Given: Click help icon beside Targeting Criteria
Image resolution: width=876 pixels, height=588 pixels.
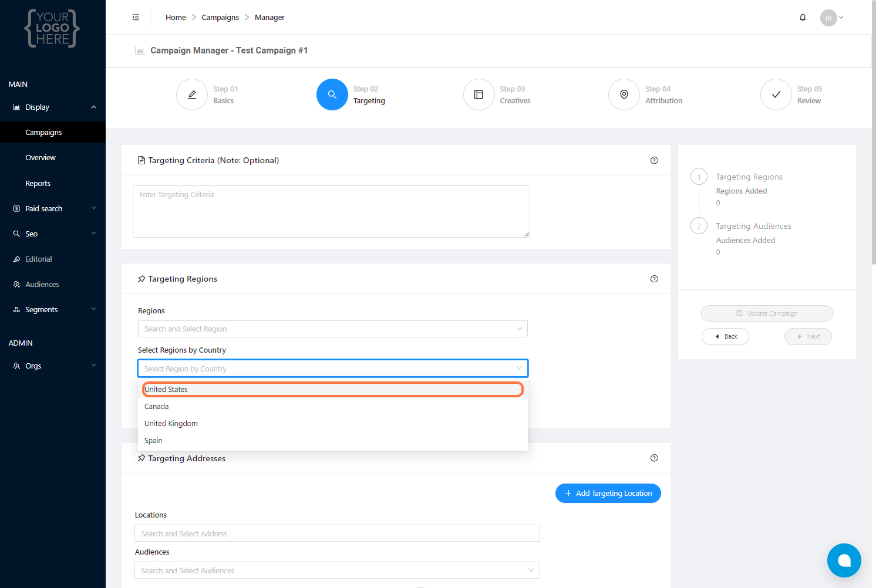Looking at the screenshot, I should tap(654, 160).
